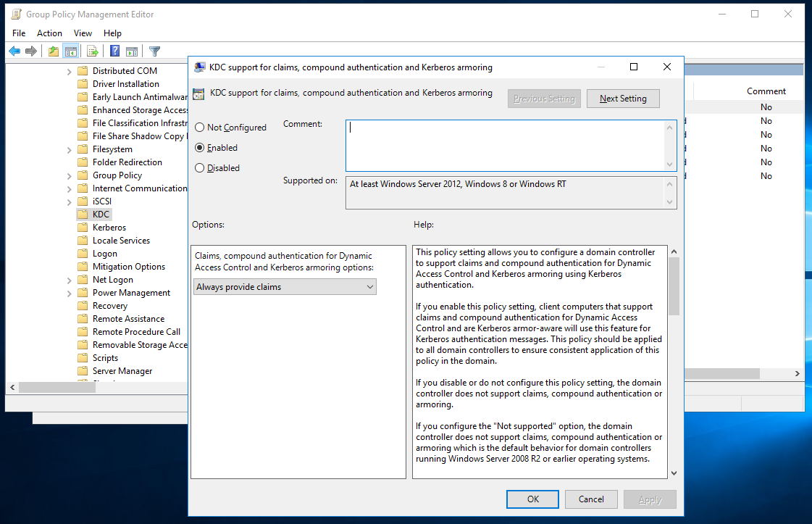
Task: Click the File Classification Infrastructure folder icon
Action: pyautogui.click(x=83, y=122)
